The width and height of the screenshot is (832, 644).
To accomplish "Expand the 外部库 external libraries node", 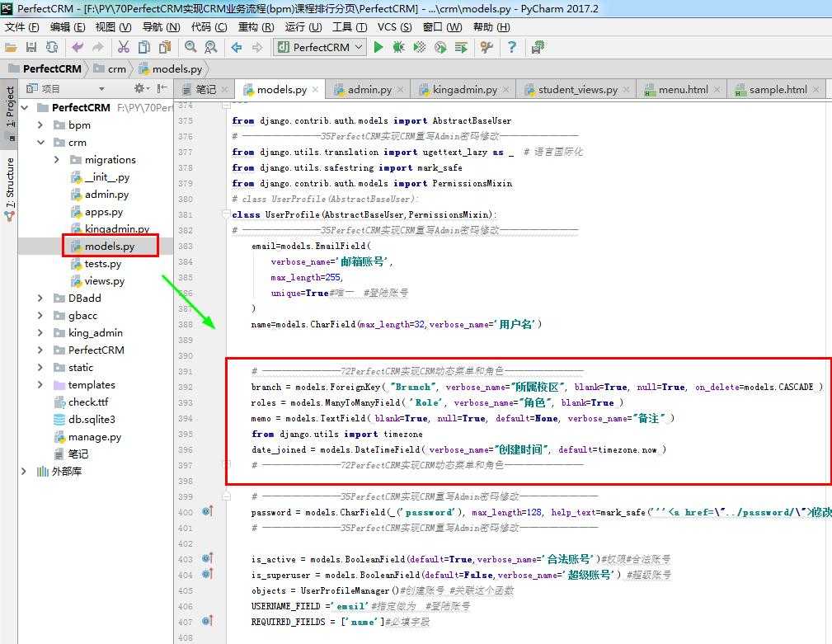I will point(25,472).
